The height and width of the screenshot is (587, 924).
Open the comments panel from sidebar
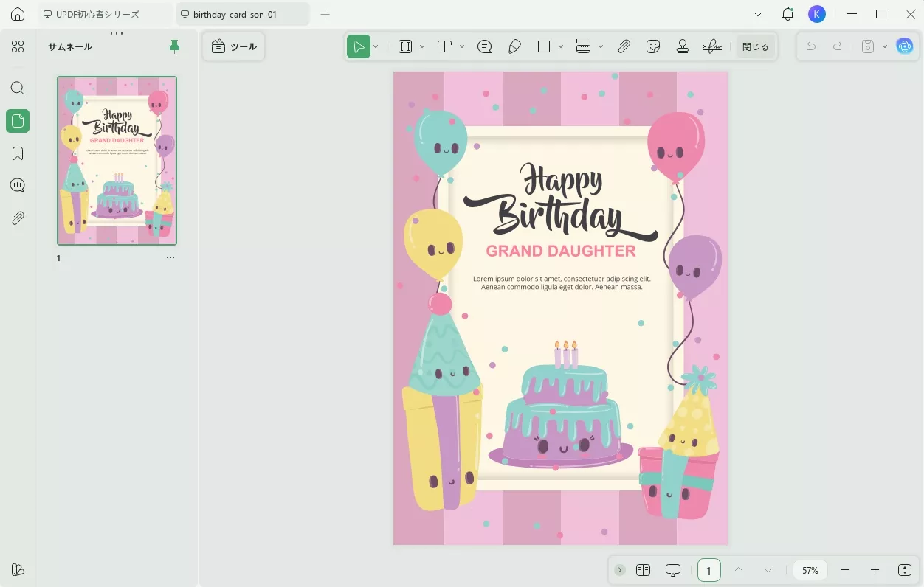click(18, 185)
